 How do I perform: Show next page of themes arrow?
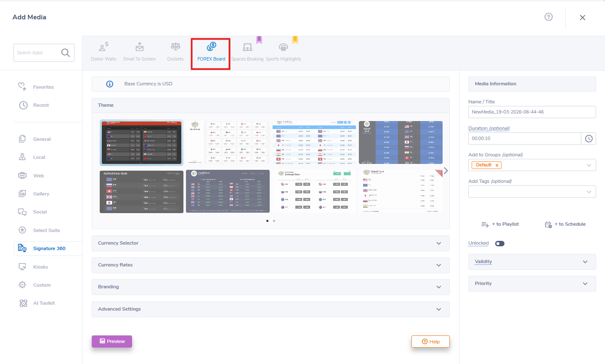(446, 171)
